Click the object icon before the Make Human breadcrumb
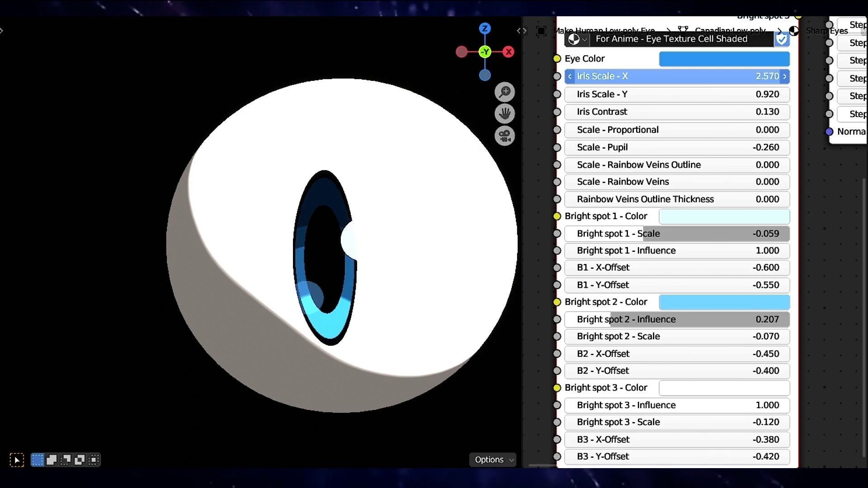868x488 pixels. pyautogui.click(x=541, y=31)
